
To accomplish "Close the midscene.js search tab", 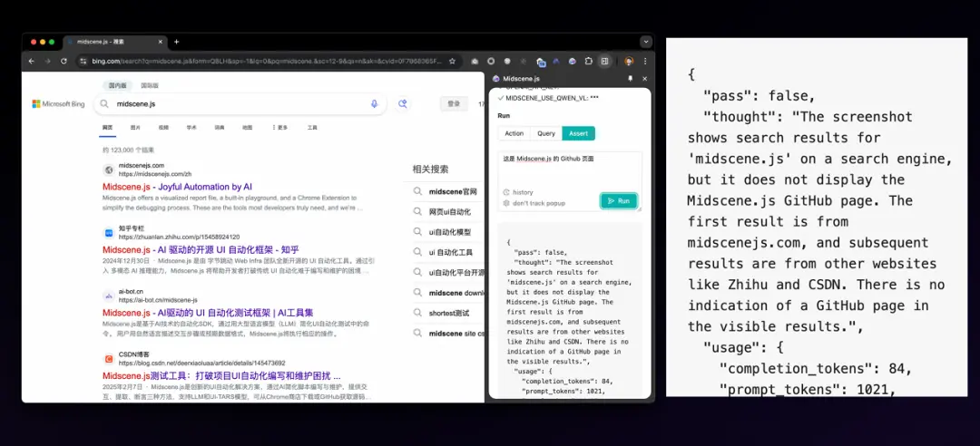I will click(160, 42).
